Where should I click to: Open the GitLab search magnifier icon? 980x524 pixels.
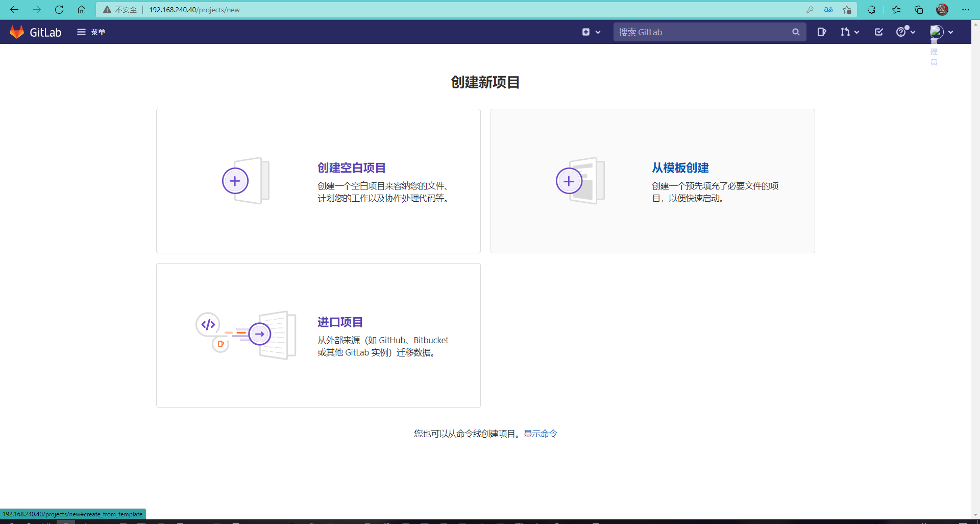[x=796, y=32]
